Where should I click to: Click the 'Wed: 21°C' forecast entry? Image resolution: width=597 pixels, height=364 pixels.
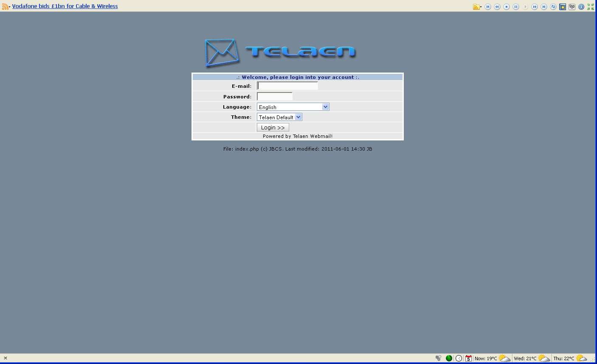coord(525,358)
